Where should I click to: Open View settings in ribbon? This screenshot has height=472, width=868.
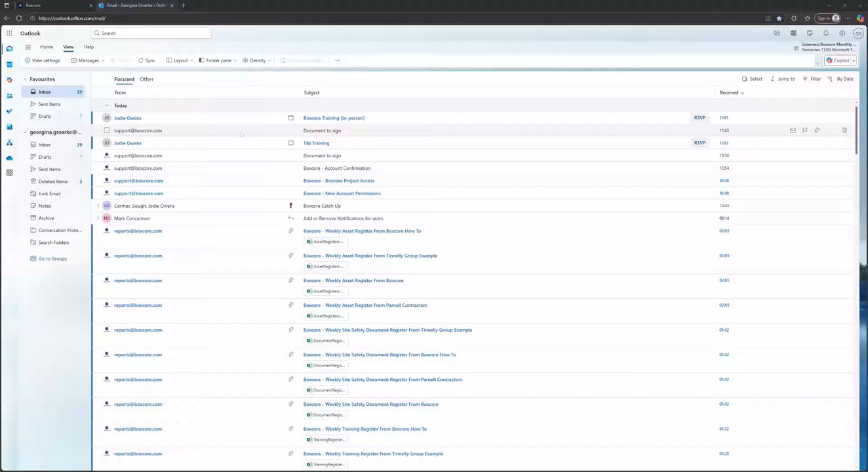point(42,60)
